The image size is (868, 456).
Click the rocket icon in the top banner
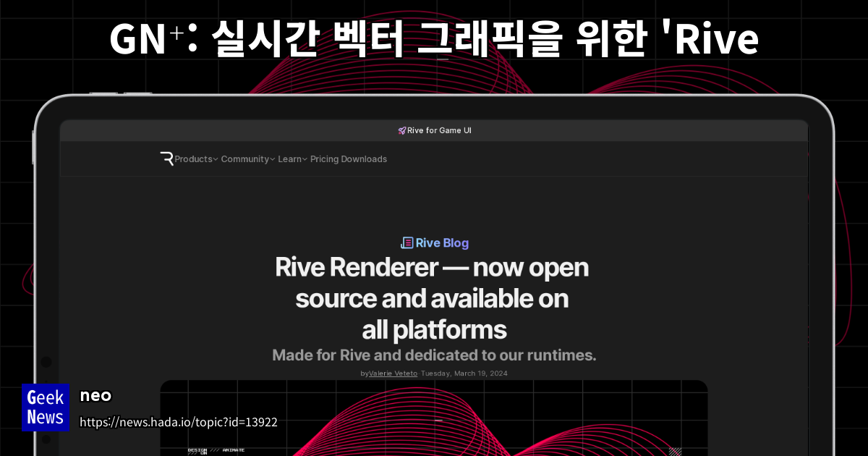[x=402, y=130]
